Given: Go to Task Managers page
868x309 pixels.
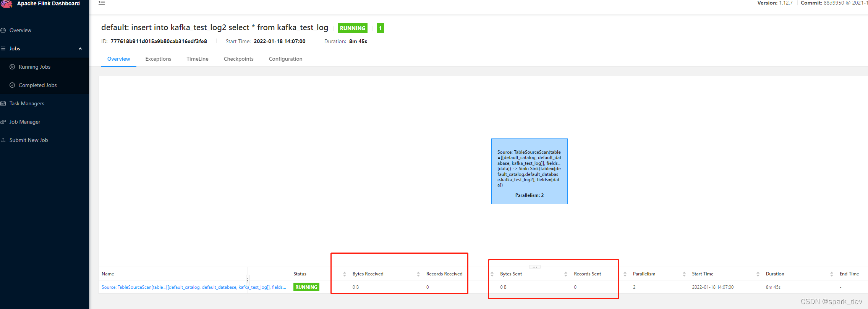Looking at the screenshot, I should pyautogui.click(x=27, y=103).
